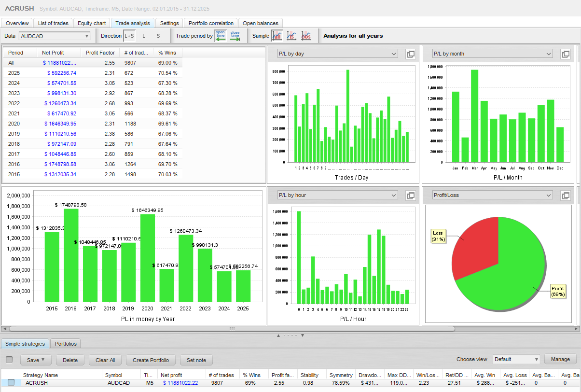Screen dimensions: 581x392
Task: Open the Data symbol AUDCAD dropdown
Action: point(55,36)
